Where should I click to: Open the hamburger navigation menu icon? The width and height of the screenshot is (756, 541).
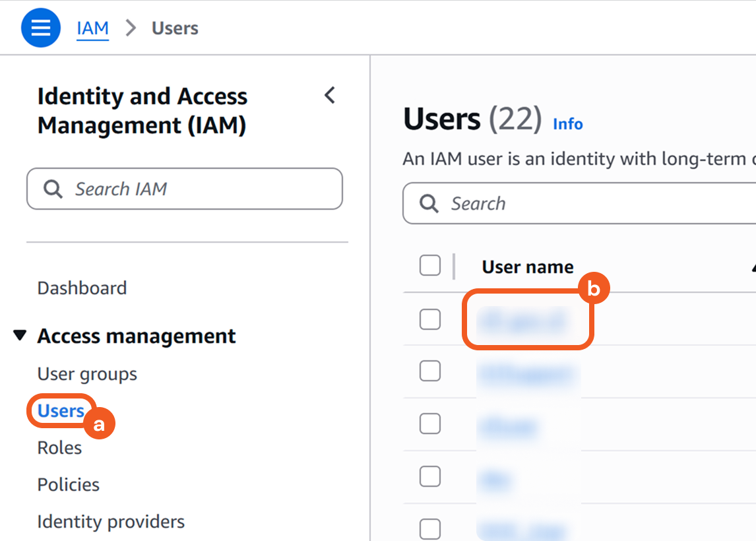[x=41, y=28]
